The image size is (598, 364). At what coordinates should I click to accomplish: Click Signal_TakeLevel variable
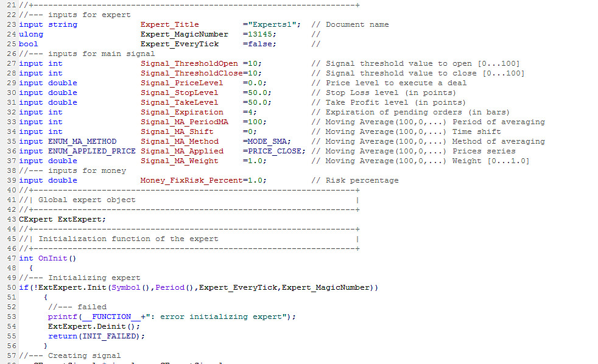[x=179, y=102]
